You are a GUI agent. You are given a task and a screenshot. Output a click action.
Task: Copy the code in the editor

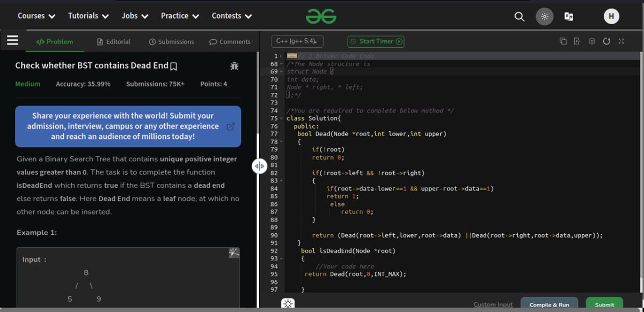[x=563, y=41]
